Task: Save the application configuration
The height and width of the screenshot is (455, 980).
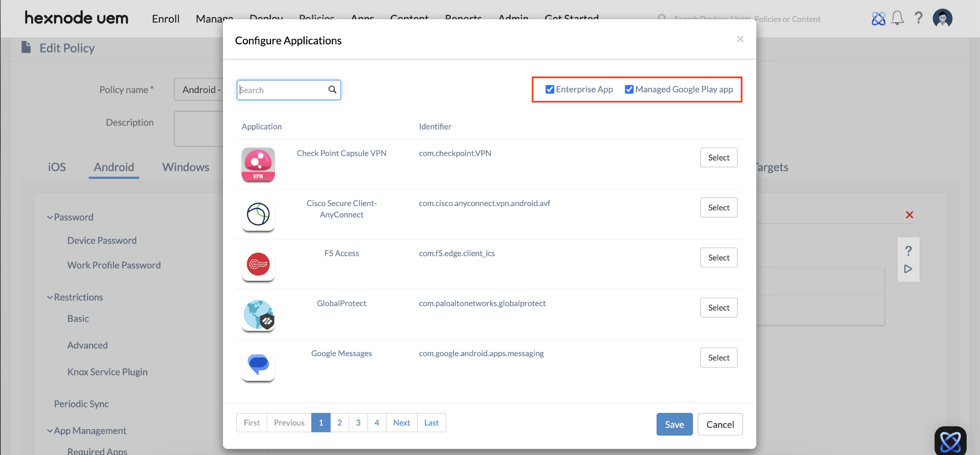Action: [x=675, y=424]
